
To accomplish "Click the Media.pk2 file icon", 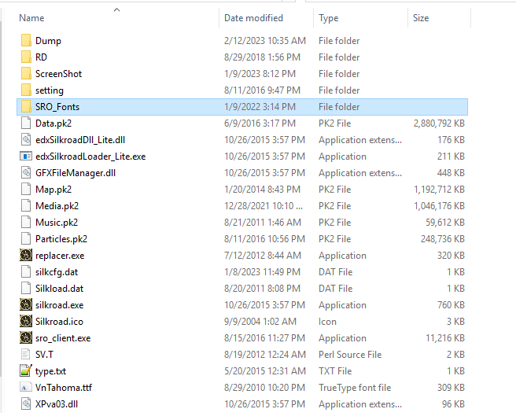I will point(26,206).
